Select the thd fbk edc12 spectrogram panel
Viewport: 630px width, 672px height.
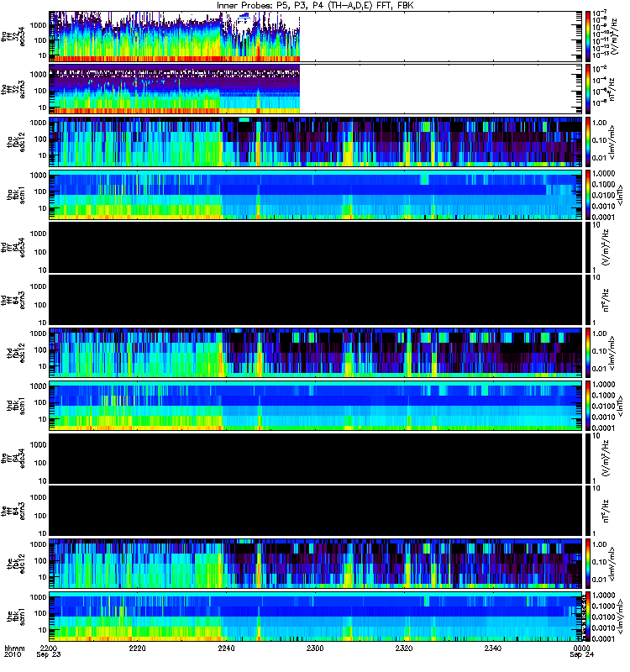click(316, 353)
